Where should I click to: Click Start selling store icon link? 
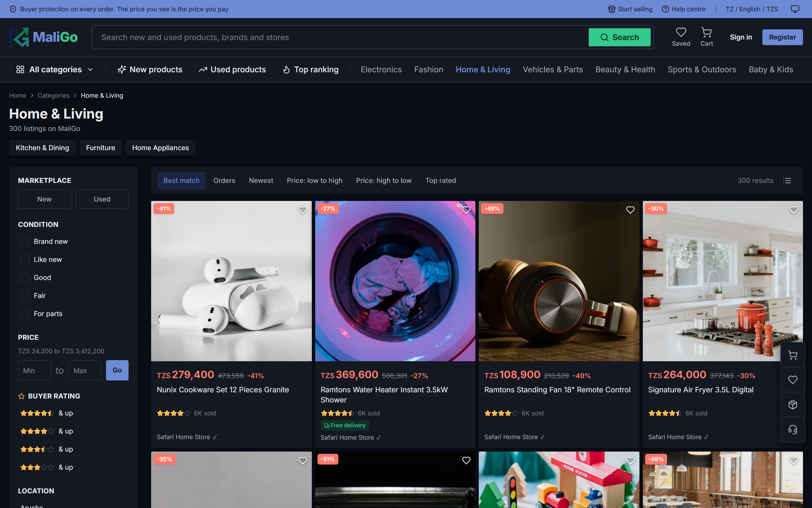(x=630, y=9)
